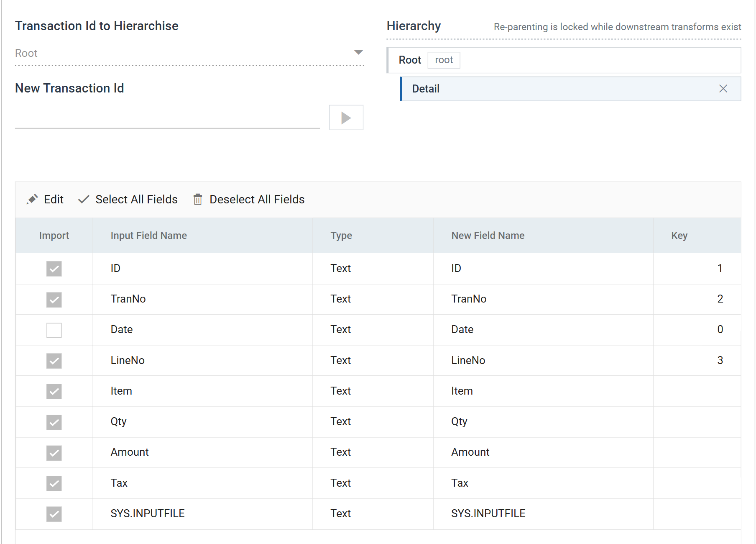This screenshot has width=756, height=544.
Task: Click the Import column header
Action: click(x=54, y=236)
